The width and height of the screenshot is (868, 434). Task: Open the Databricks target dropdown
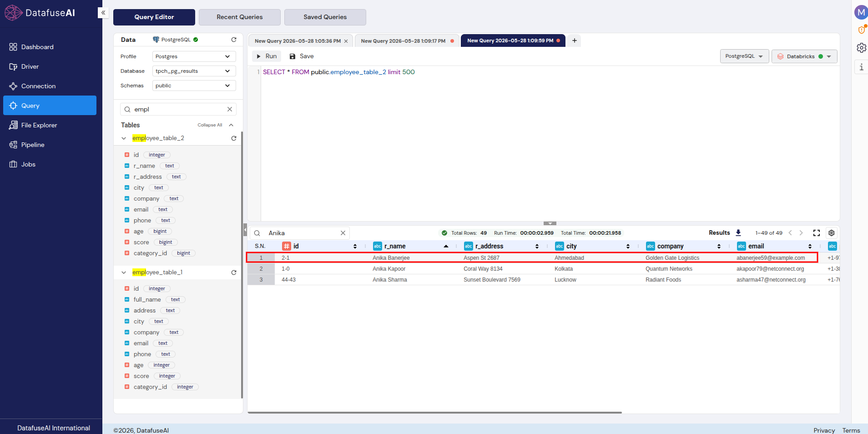804,56
